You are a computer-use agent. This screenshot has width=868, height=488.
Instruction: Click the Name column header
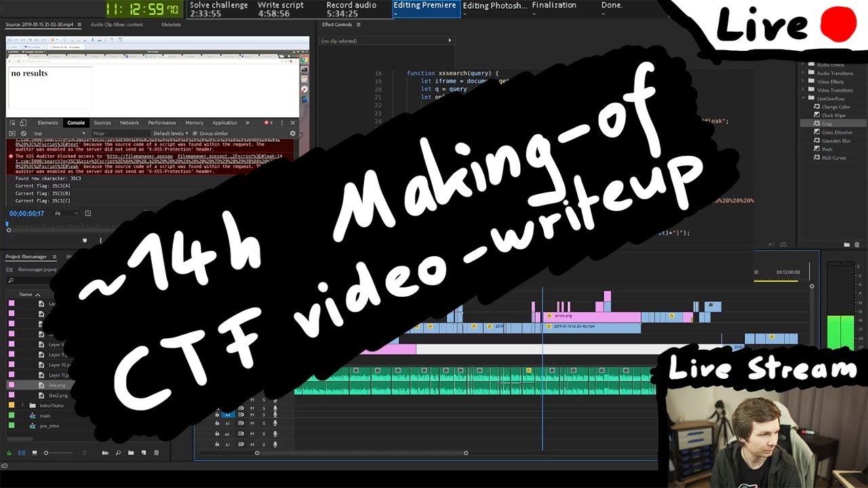click(x=26, y=295)
